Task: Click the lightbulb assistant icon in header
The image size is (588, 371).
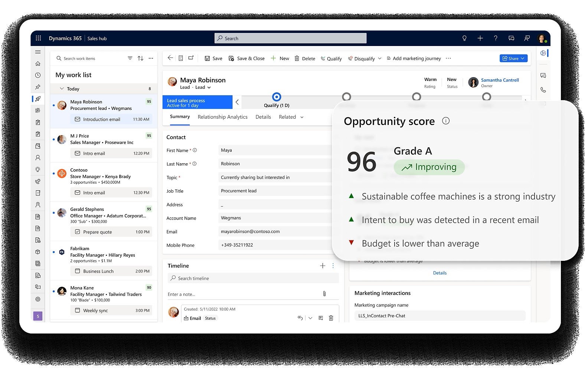Action: [x=464, y=38]
